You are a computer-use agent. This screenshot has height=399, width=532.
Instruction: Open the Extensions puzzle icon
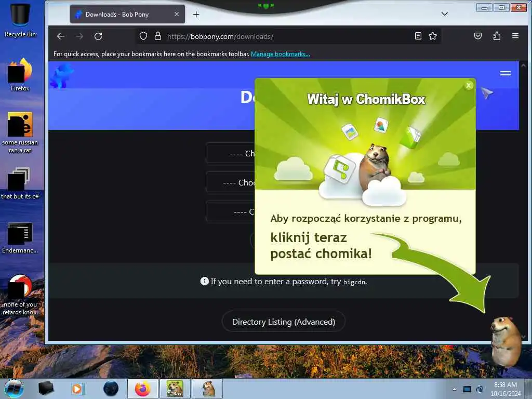pyautogui.click(x=497, y=36)
